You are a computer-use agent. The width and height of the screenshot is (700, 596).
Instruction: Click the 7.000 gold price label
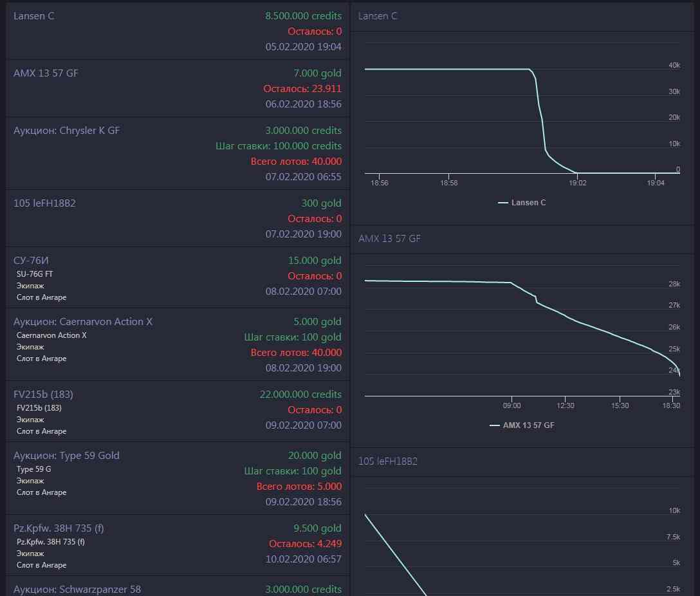pos(317,73)
